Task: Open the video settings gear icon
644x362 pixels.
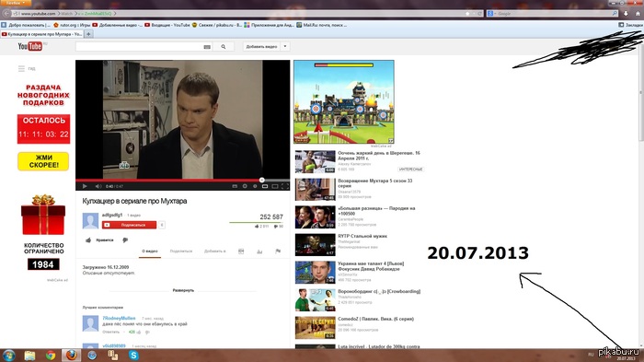Action: coord(245,186)
